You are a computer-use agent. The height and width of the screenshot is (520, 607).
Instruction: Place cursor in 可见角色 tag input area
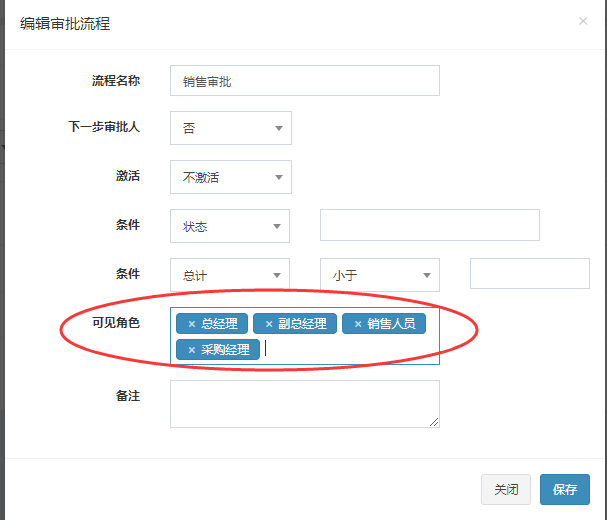(x=350, y=350)
